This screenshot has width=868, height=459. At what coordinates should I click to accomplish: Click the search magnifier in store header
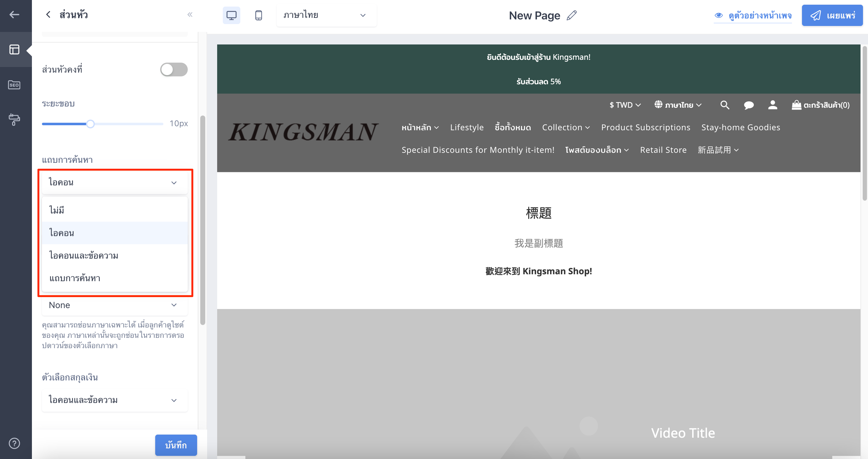point(725,105)
